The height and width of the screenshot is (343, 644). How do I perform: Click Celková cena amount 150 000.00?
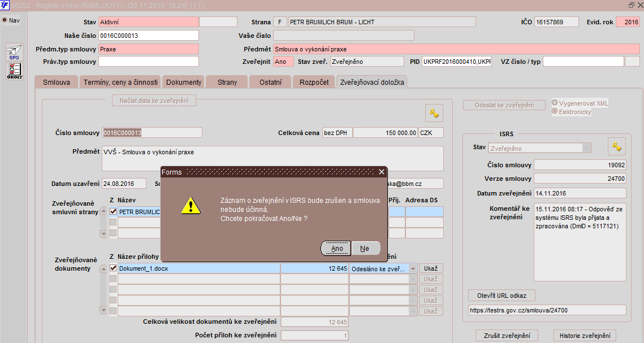click(x=385, y=133)
